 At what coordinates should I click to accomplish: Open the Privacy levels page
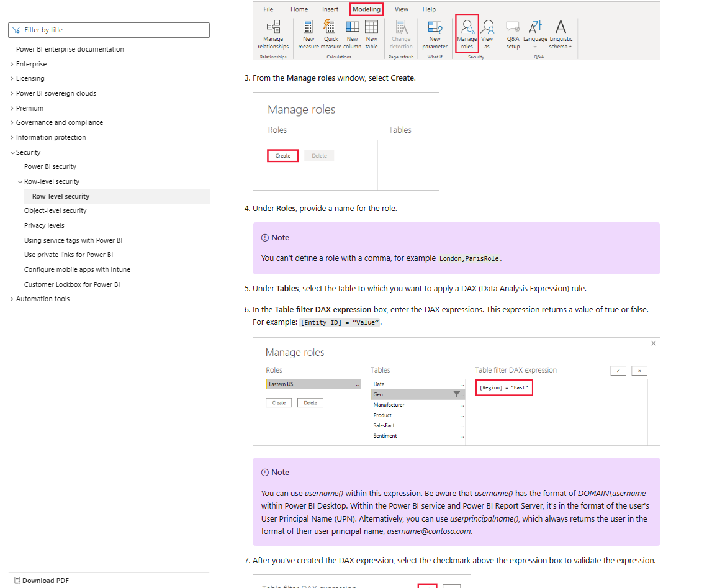pos(44,225)
